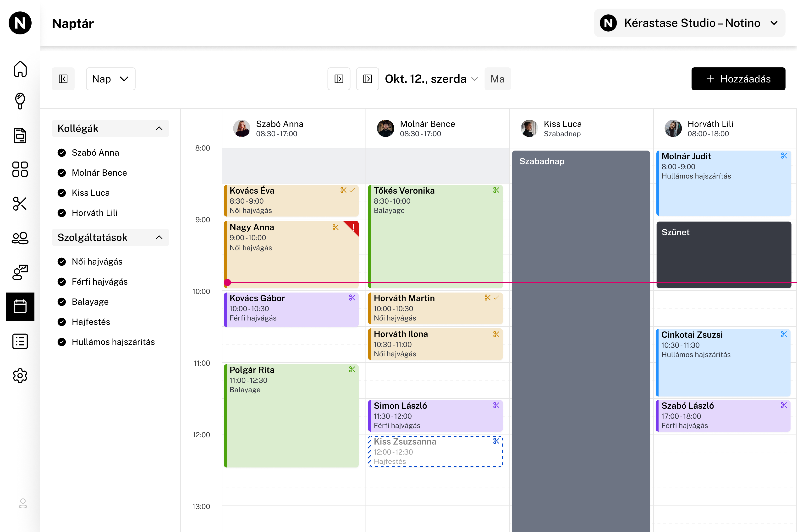Click Kiss Luca column header name
This screenshot has width=797, height=532.
pos(562,124)
